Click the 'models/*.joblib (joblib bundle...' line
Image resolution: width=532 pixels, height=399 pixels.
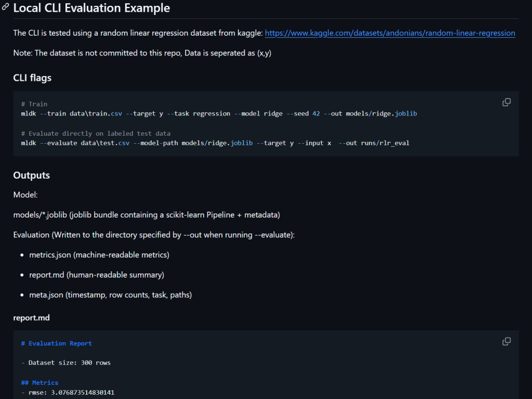[147, 215]
